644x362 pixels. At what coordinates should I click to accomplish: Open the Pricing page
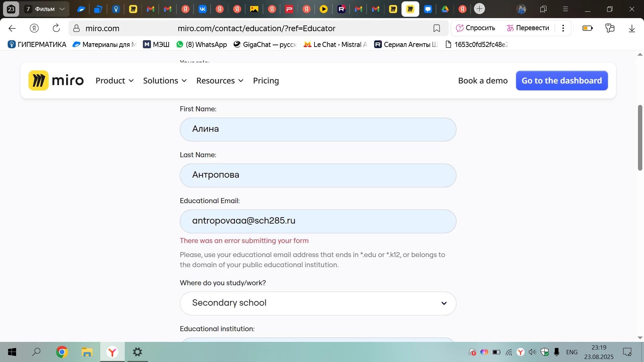(x=266, y=81)
